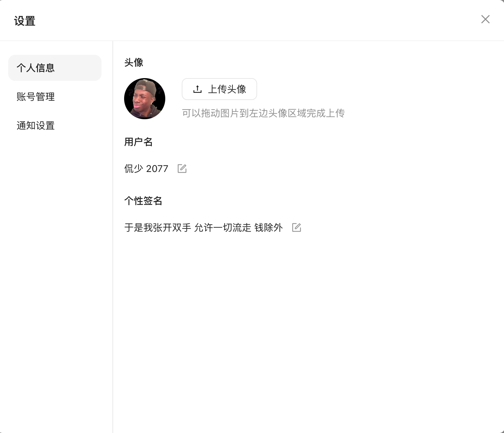Click the username text 侃少 2077
The width and height of the screenshot is (504, 433).
point(146,169)
